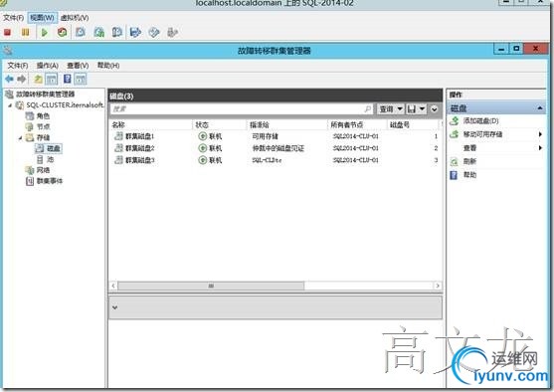Image resolution: width=554 pixels, height=392 pixels.
Task: Select the 节点 nodes tree item
Action: (x=43, y=126)
